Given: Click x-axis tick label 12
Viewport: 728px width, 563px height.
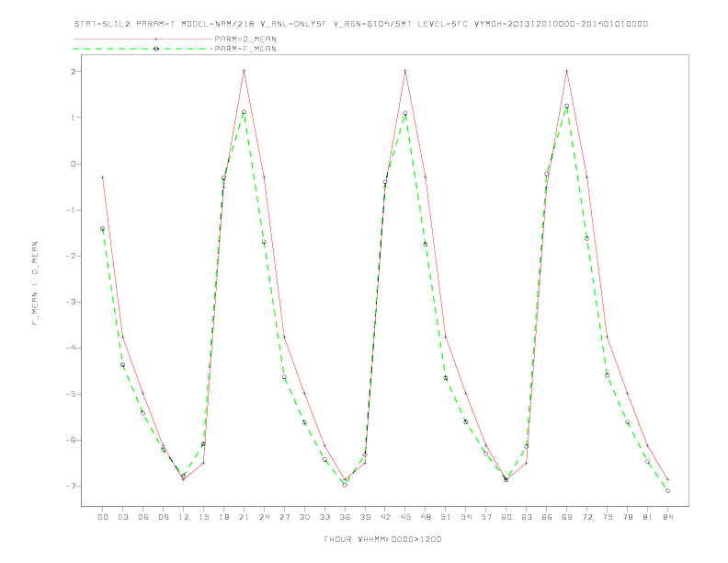Looking at the screenshot, I should click(x=184, y=517).
